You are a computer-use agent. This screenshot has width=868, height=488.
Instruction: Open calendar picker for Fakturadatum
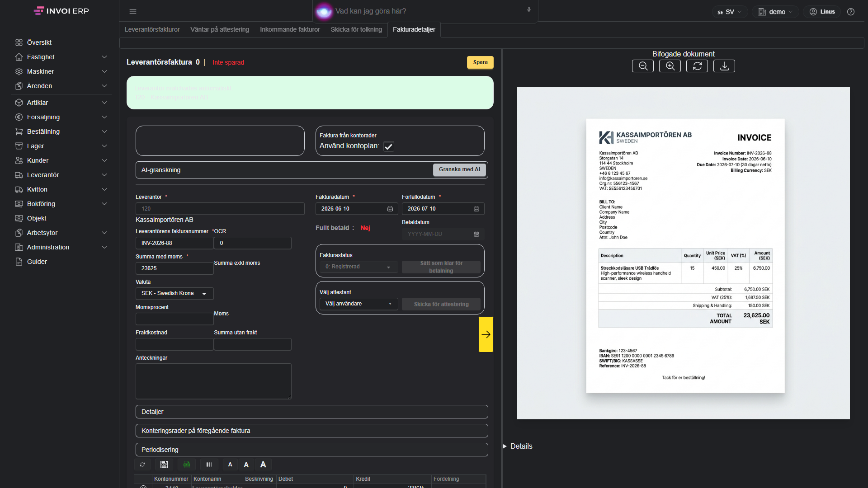coord(390,209)
